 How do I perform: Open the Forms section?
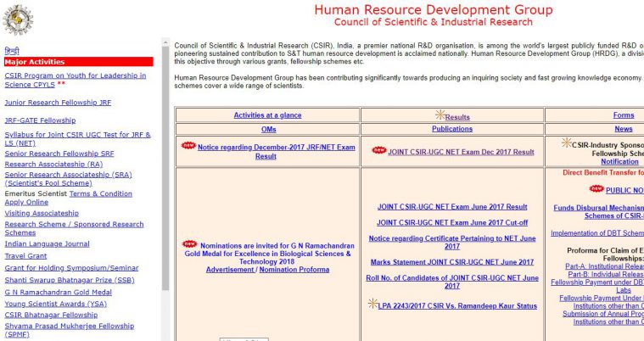624,115
